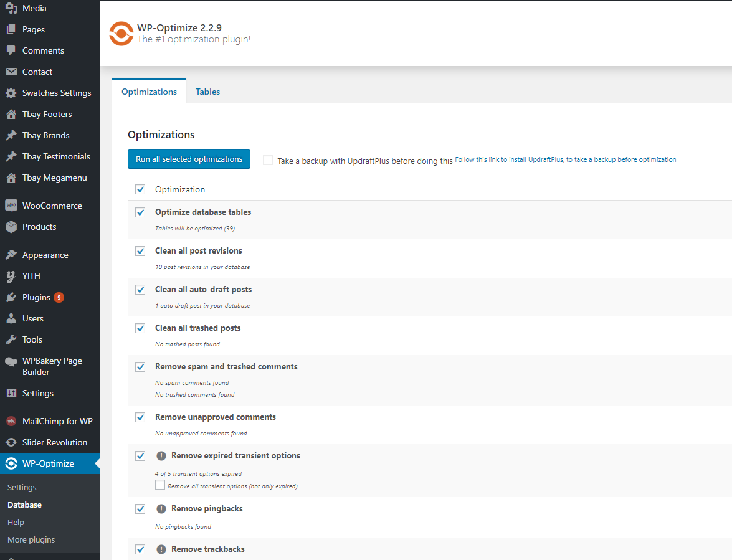The width and height of the screenshot is (732, 560).
Task: Toggle the select-all Optimization header checkbox
Action: pos(140,189)
